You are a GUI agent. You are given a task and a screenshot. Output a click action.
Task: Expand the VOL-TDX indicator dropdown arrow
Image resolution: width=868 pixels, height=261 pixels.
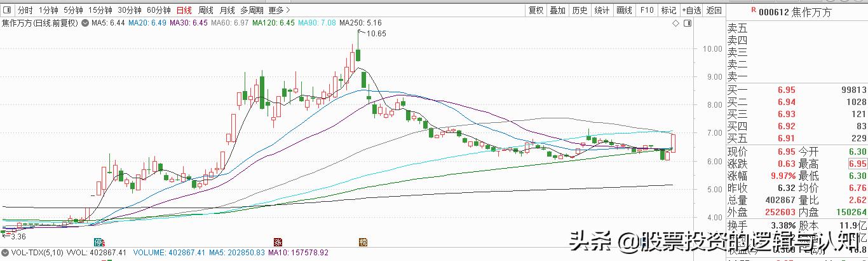tap(5, 252)
